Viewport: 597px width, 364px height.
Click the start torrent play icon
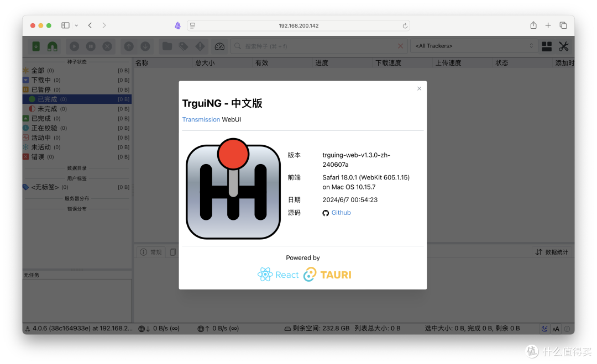tap(74, 46)
